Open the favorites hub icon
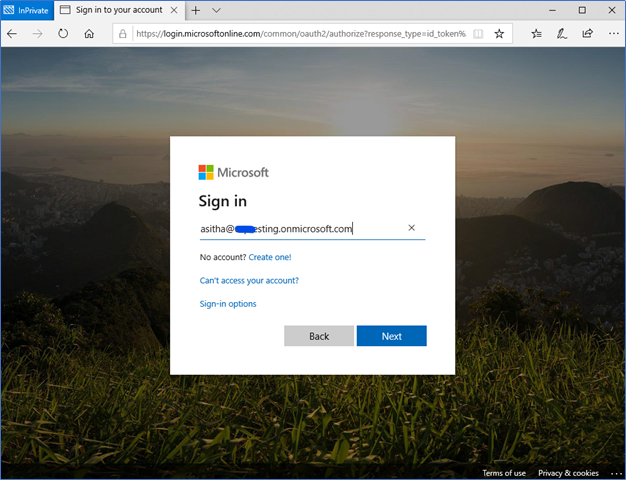This screenshot has width=626, height=480. coord(537,34)
